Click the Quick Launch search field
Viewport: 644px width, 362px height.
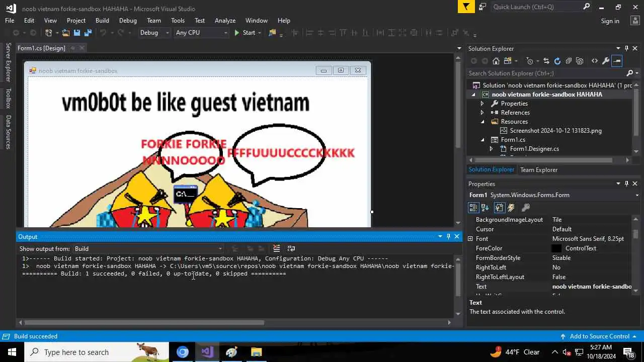click(x=536, y=7)
